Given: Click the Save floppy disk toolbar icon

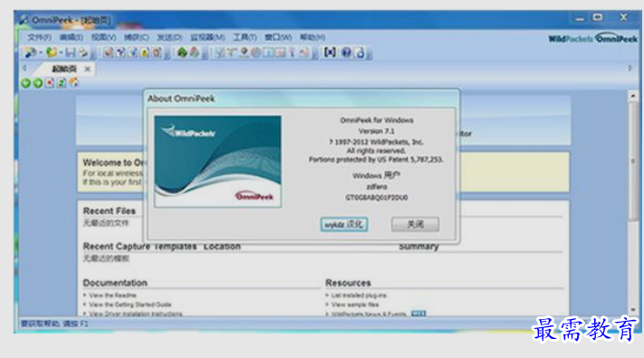Looking at the screenshot, I should (x=71, y=53).
